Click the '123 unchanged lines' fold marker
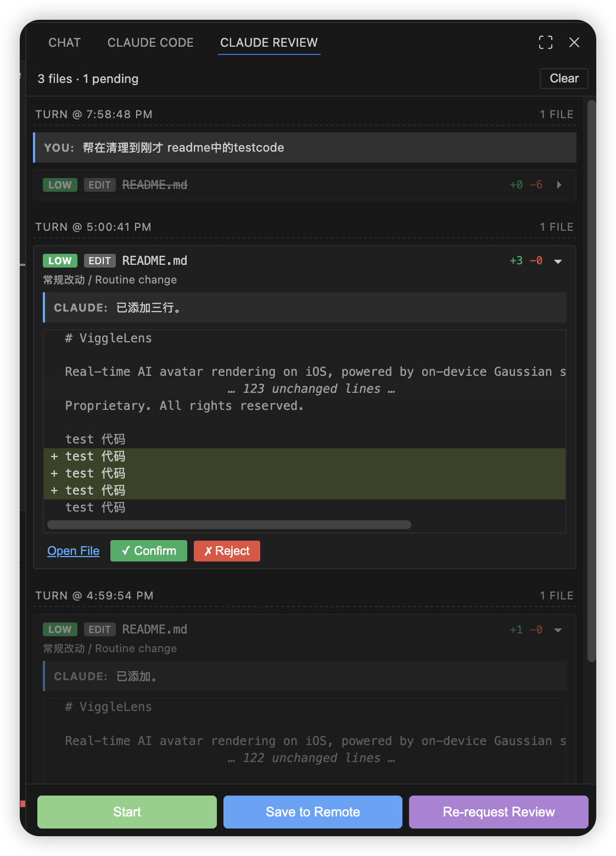This screenshot has width=616, height=856. (x=311, y=388)
